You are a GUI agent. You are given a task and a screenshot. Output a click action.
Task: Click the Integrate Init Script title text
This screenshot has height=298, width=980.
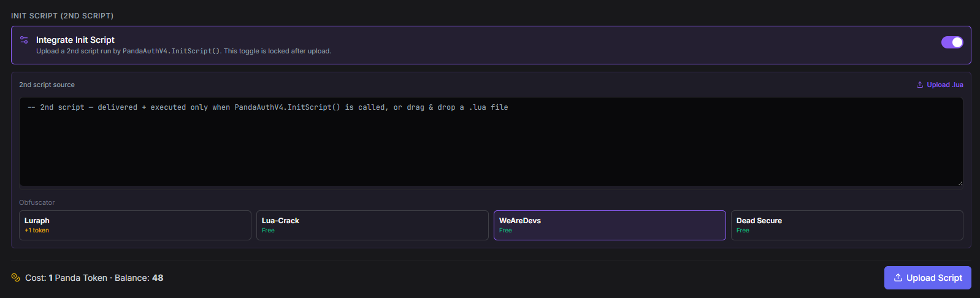(x=75, y=40)
